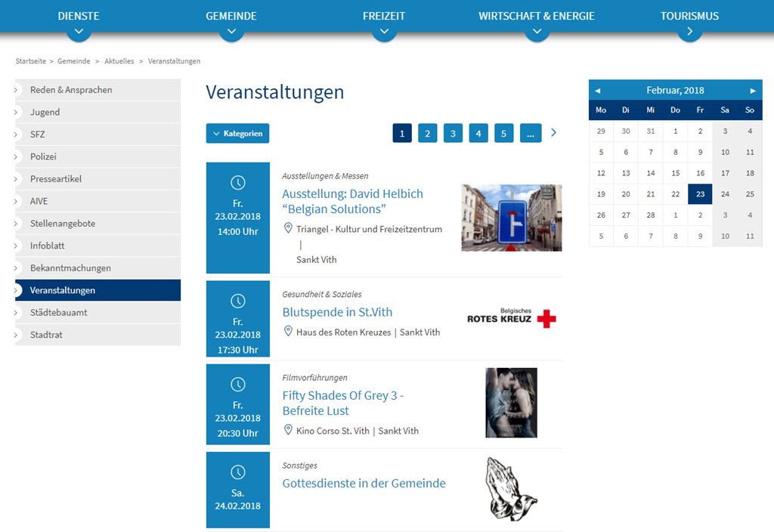Click the clock icon for Gottesdienste event
The width and height of the screenshot is (774, 532).
pyautogui.click(x=238, y=472)
